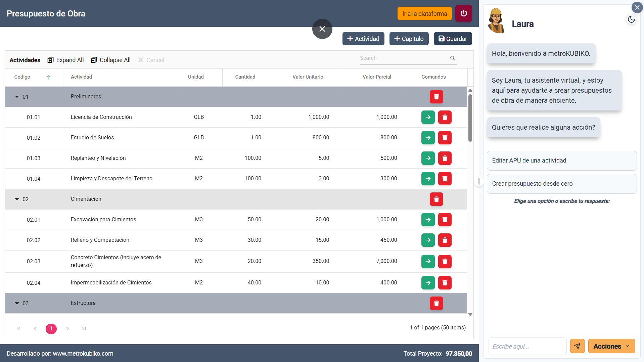Click green arrow for Excavación para Cimientos

428,220
